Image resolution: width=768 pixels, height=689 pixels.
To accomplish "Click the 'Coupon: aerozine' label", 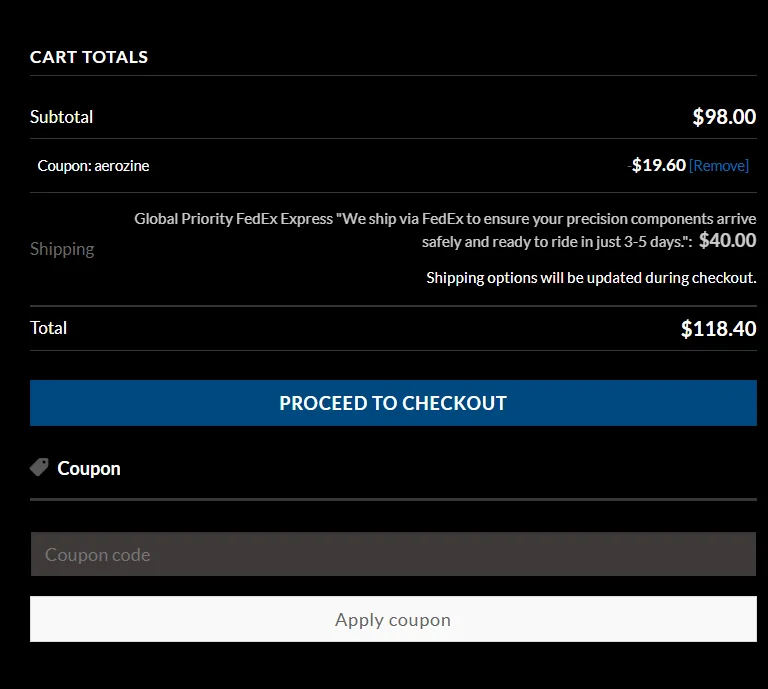I will click(x=94, y=166).
